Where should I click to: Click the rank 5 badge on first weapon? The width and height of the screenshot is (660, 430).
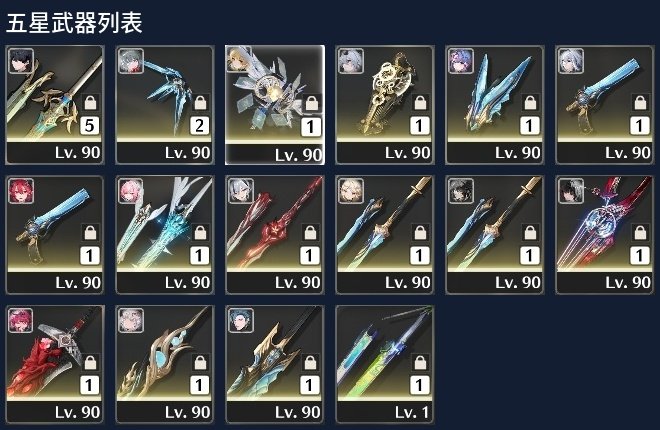point(90,126)
